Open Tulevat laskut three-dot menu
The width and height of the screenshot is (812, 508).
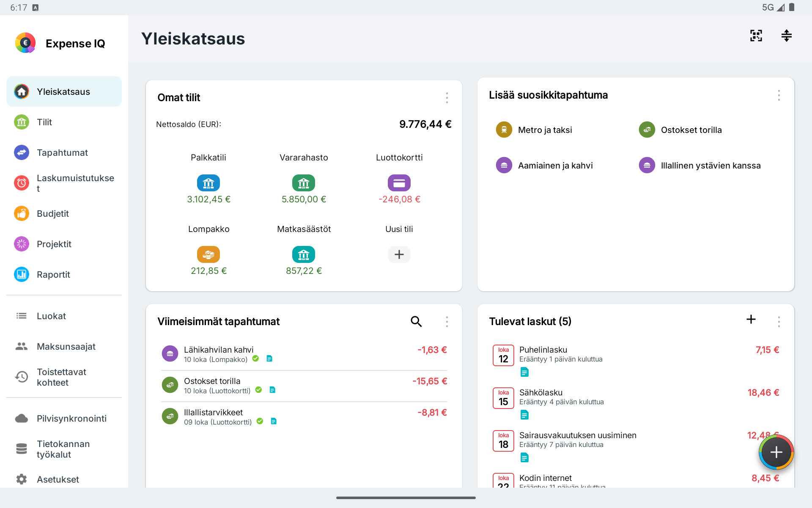pos(779,322)
